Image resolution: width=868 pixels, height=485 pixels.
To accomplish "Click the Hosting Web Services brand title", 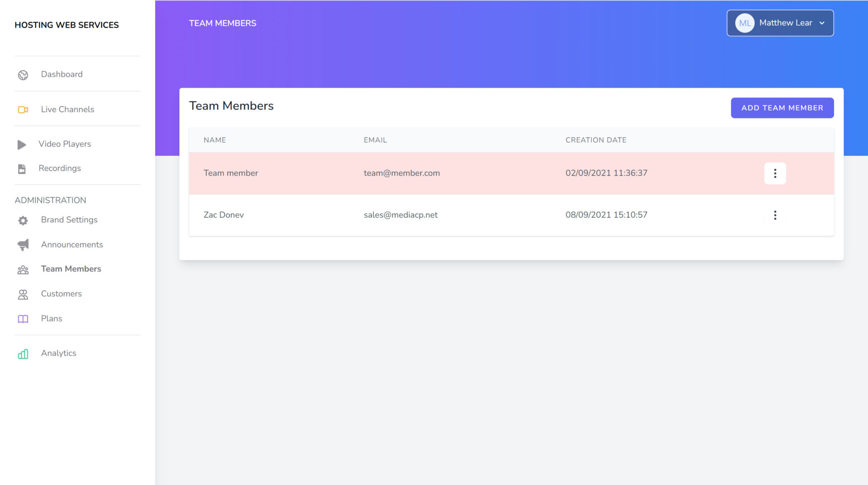I will click(x=66, y=25).
